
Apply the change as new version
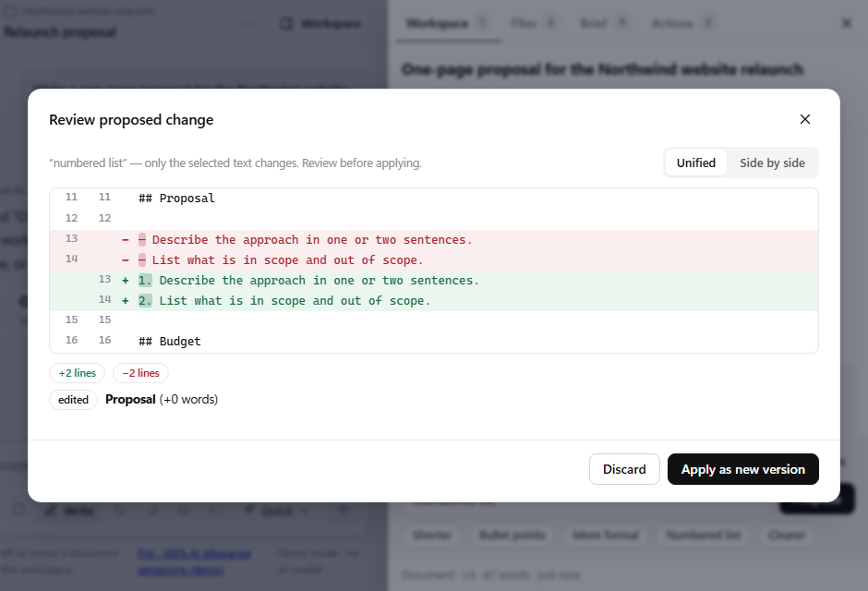[743, 469]
